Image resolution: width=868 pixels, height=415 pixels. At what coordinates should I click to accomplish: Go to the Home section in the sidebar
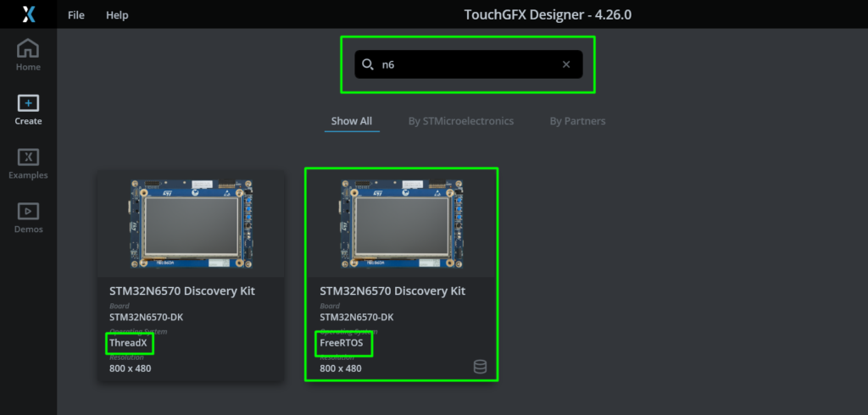pyautogui.click(x=28, y=55)
